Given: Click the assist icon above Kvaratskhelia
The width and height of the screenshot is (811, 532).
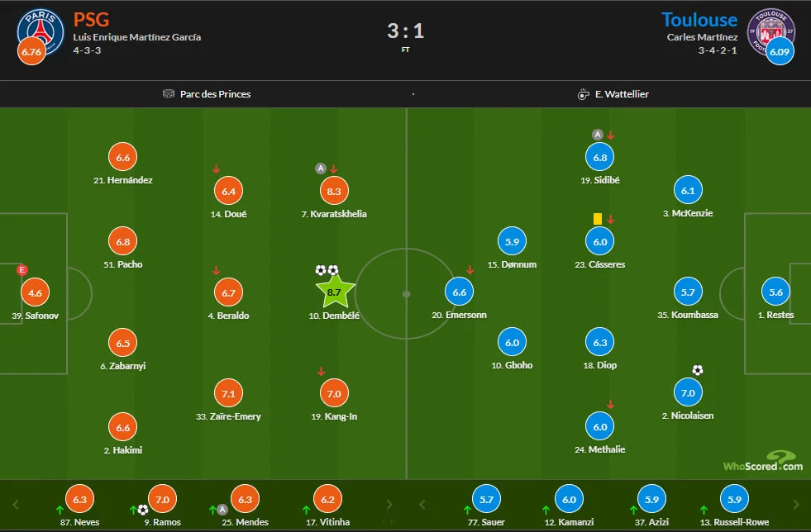Looking at the screenshot, I should [321, 169].
